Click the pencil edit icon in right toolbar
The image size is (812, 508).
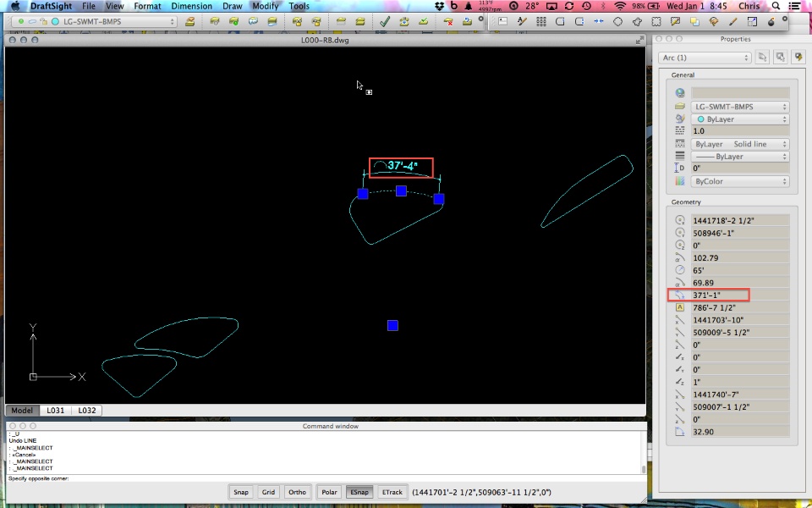pos(732,22)
